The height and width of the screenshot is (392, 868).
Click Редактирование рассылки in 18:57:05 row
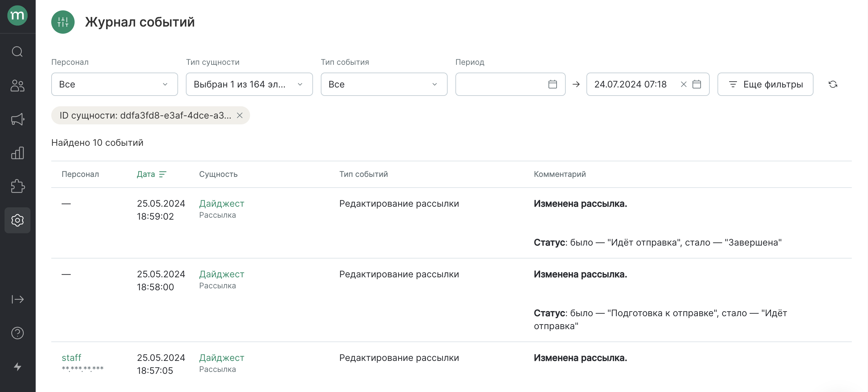(399, 358)
